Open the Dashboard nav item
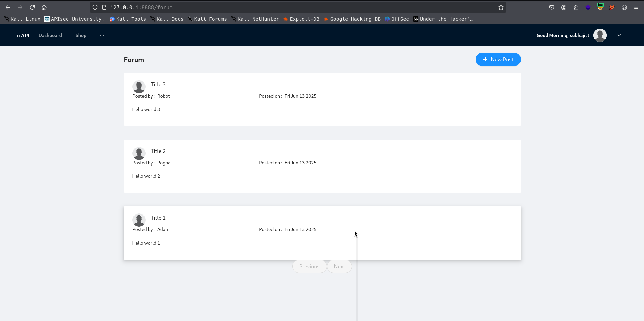Screen dimensions: 644x321 [50, 35]
